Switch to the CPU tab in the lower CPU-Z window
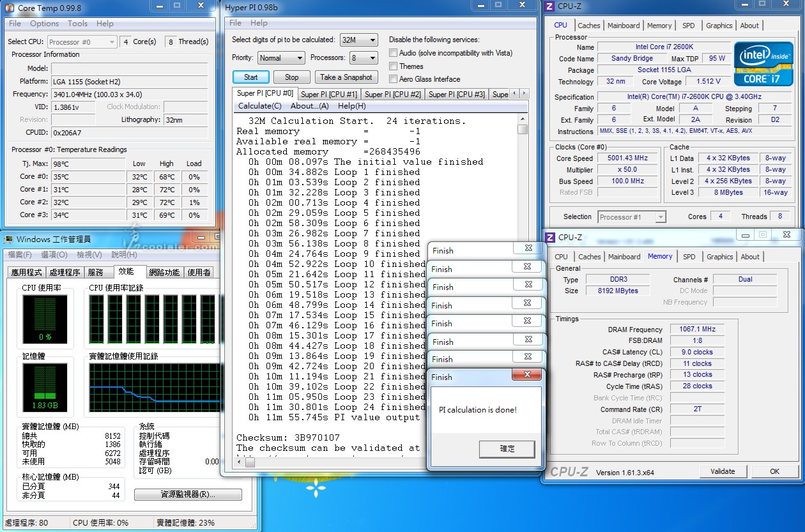The height and width of the screenshot is (532, 805). pos(561,257)
